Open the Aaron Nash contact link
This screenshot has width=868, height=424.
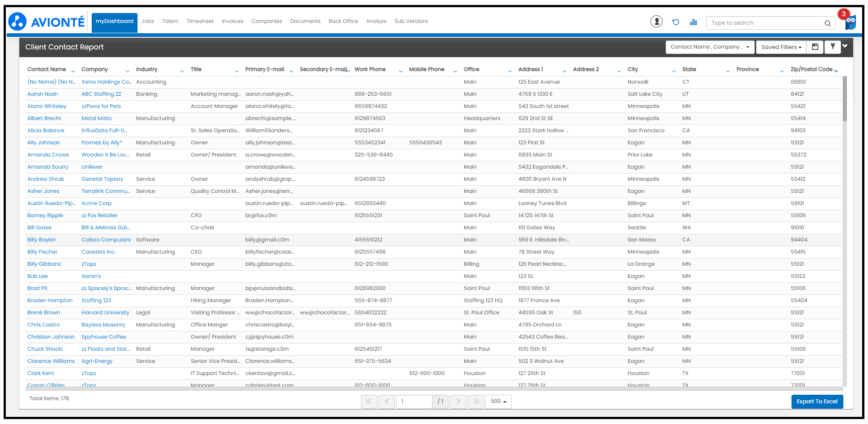coord(43,94)
